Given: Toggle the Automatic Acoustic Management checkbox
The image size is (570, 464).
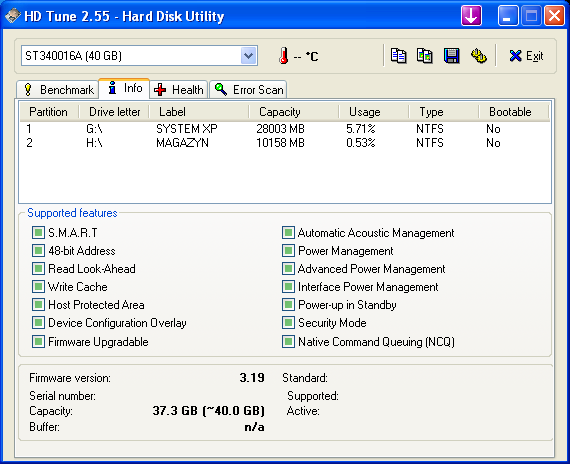Looking at the screenshot, I should pos(288,232).
